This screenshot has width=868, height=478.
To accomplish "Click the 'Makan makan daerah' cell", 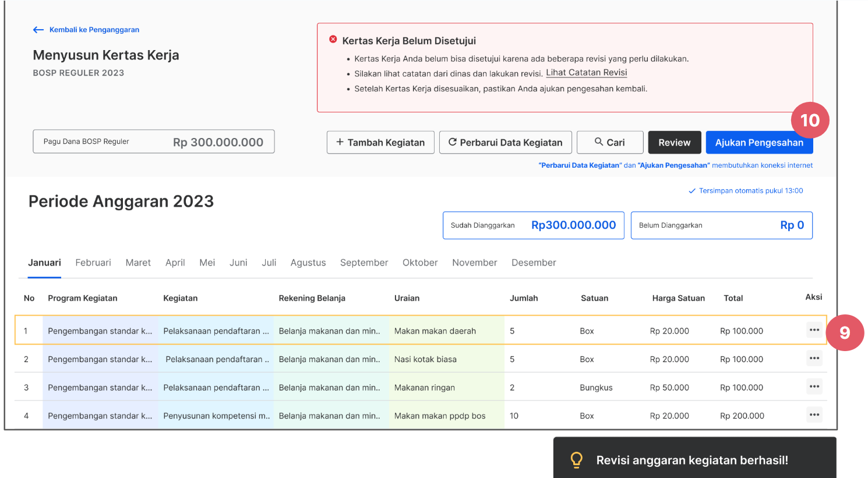I will 447,331.
